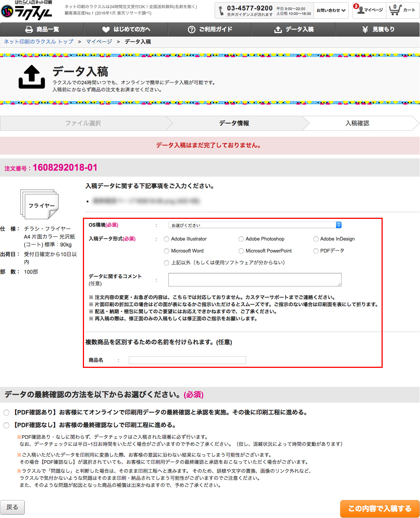The image size is (420, 518).
Task: Select PDFデータ radio option
Action: pos(316,251)
